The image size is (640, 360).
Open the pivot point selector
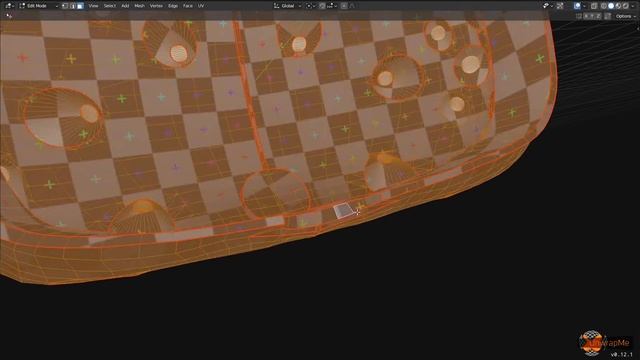(311, 6)
